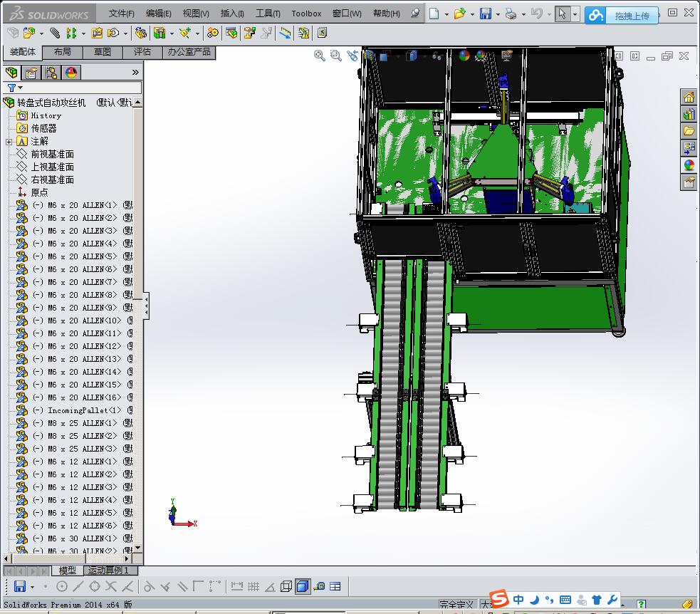700x614 pixels.
Task: Click the feature tree horizontal scrollbar right arrow
Action: pyautogui.click(x=127, y=558)
